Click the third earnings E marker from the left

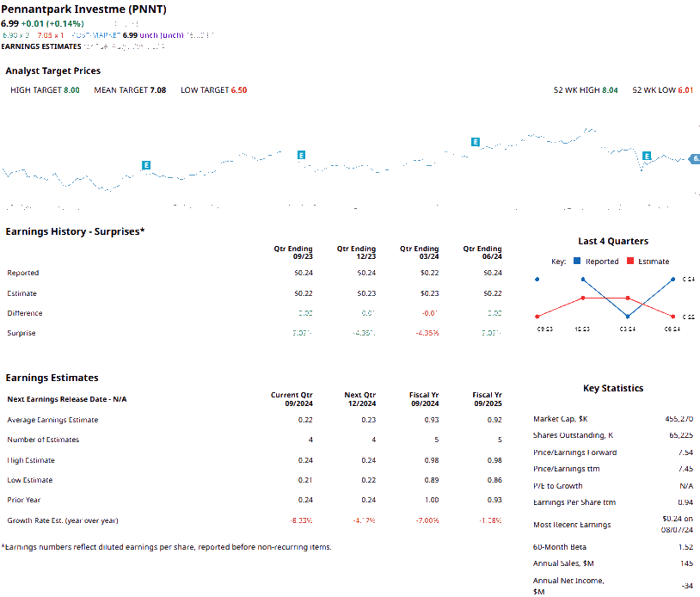click(476, 142)
